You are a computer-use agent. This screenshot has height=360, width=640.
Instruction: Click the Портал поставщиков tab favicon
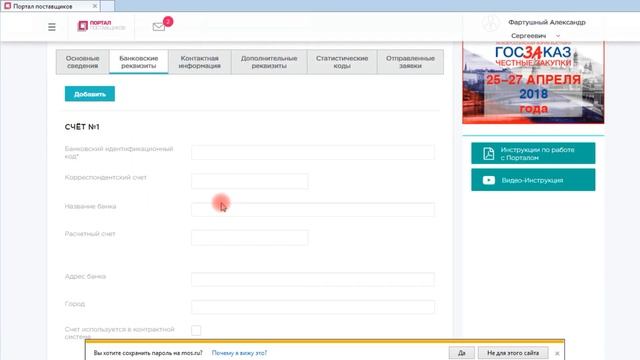pyautogui.click(x=7, y=6)
